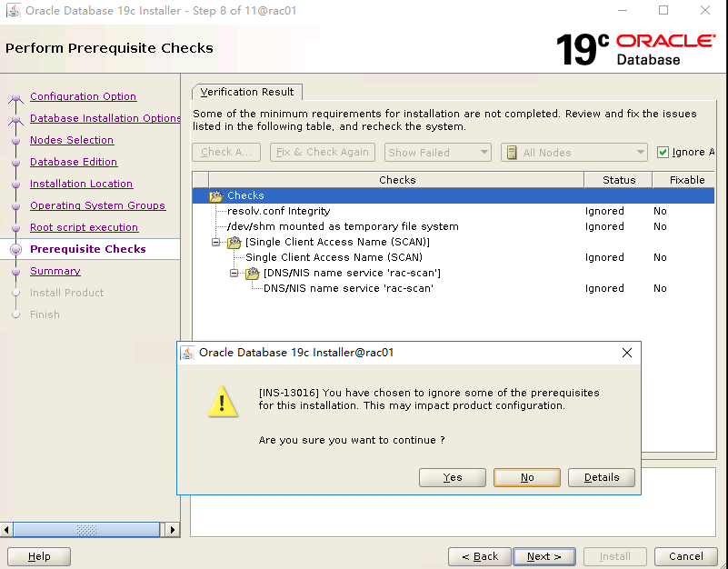This screenshot has width=728, height=569.
Task: Click the yellow warning triangle icon
Action: (x=223, y=402)
